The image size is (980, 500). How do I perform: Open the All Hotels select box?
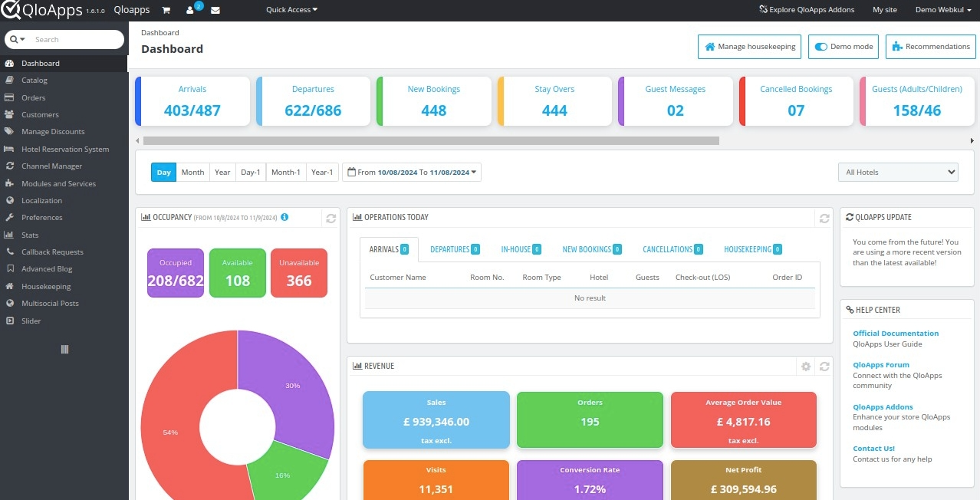point(898,172)
